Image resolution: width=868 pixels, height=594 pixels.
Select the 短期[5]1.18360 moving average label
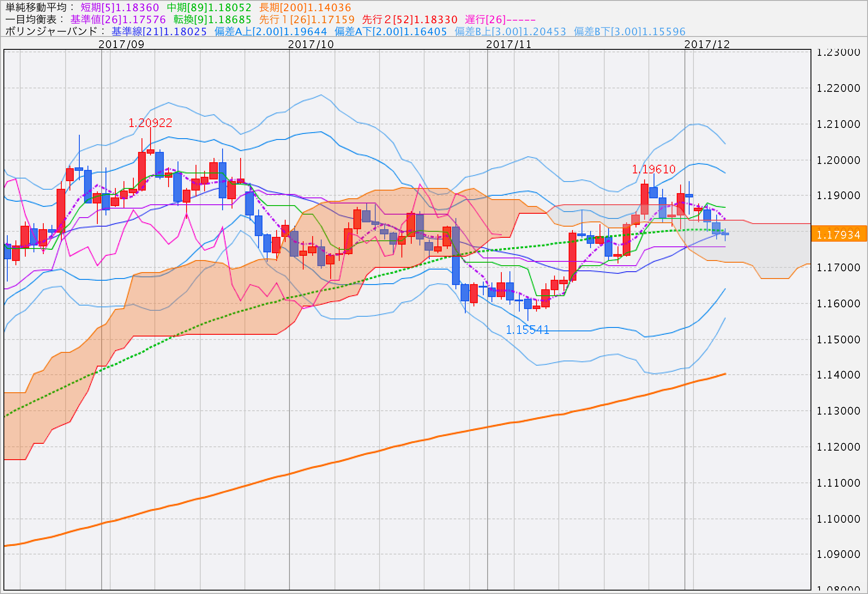point(120,7)
